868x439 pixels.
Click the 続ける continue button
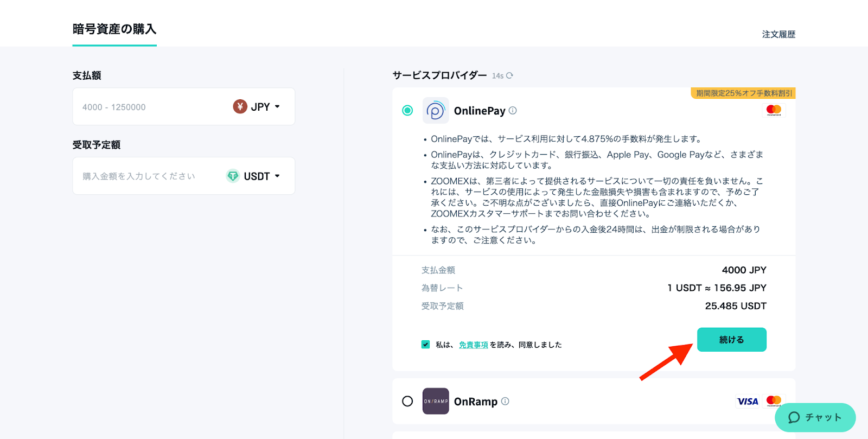point(732,340)
